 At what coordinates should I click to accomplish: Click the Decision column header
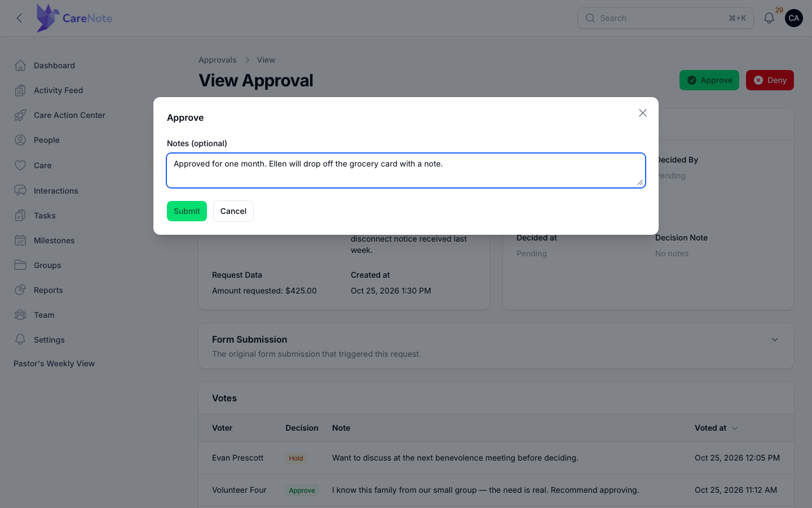[302, 428]
